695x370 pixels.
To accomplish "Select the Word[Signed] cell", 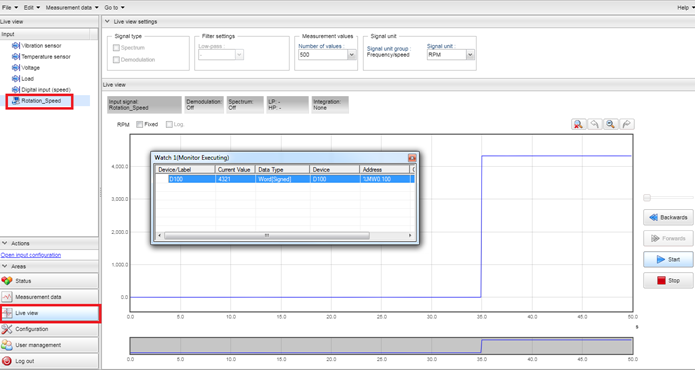I will click(282, 179).
